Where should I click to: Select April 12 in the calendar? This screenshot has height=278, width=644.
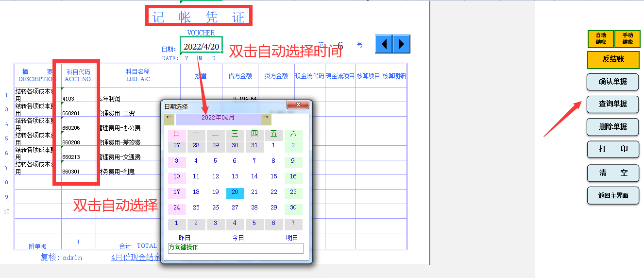(216, 178)
